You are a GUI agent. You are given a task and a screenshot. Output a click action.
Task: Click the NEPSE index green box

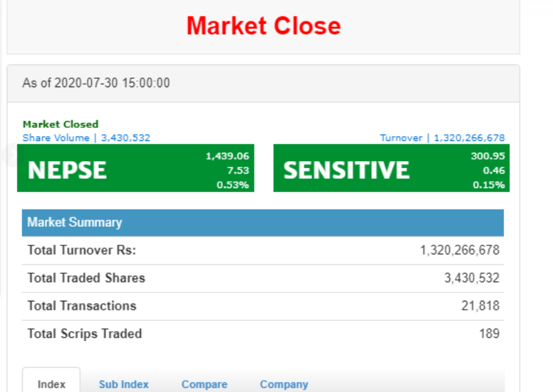(x=135, y=168)
